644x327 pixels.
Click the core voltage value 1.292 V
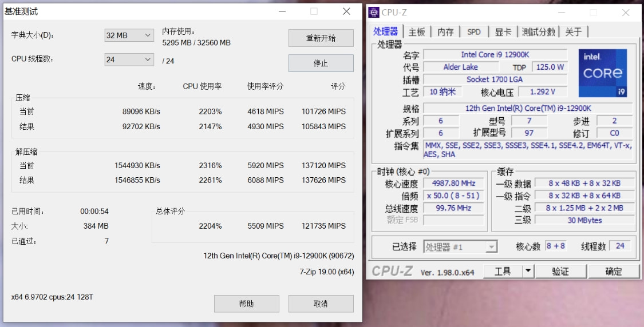(x=543, y=92)
